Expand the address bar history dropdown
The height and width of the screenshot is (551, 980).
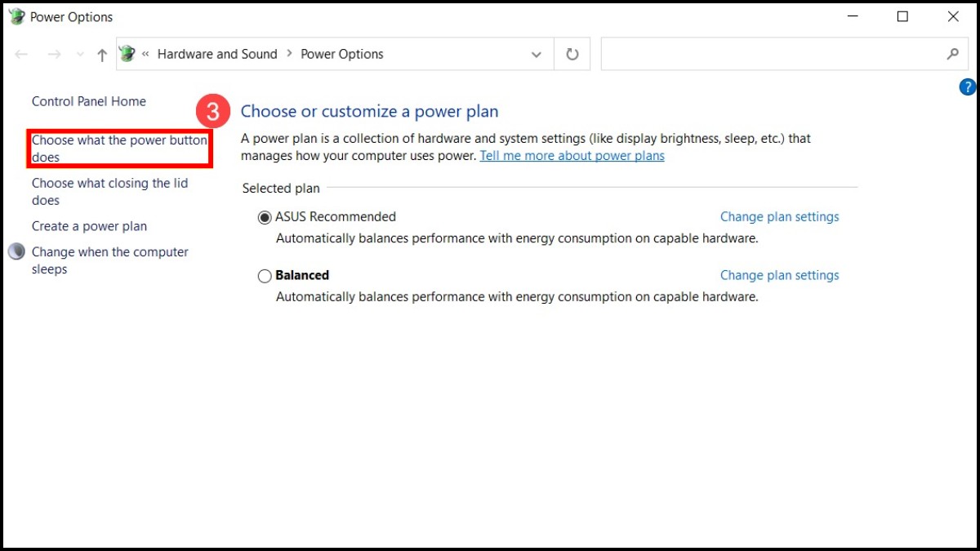(537, 55)
